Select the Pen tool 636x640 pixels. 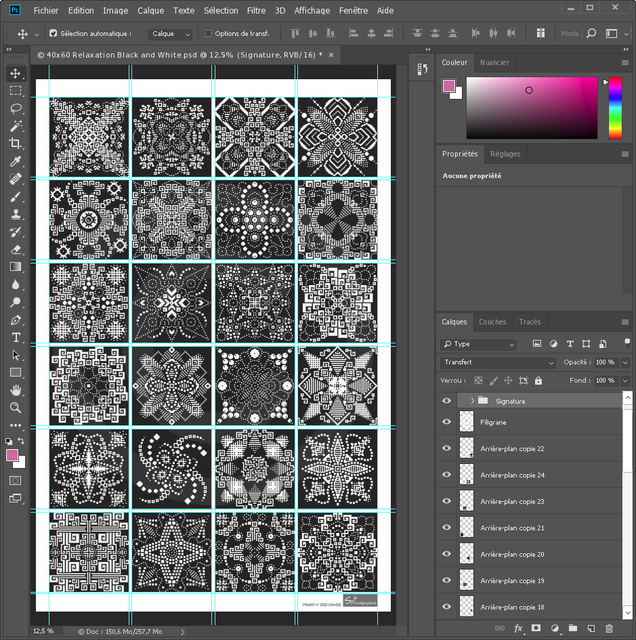[x=16, y=320]
